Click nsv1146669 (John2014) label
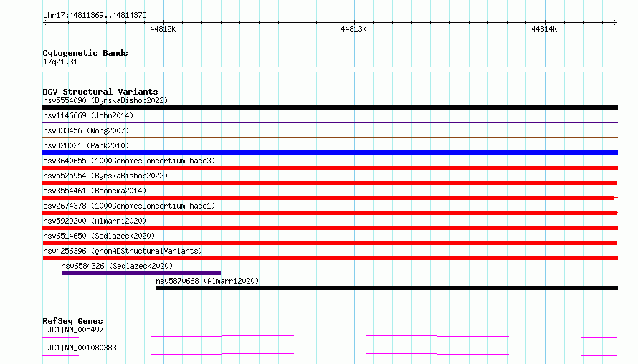This screenshot has height=364, width=638. [x=88, y=115]
